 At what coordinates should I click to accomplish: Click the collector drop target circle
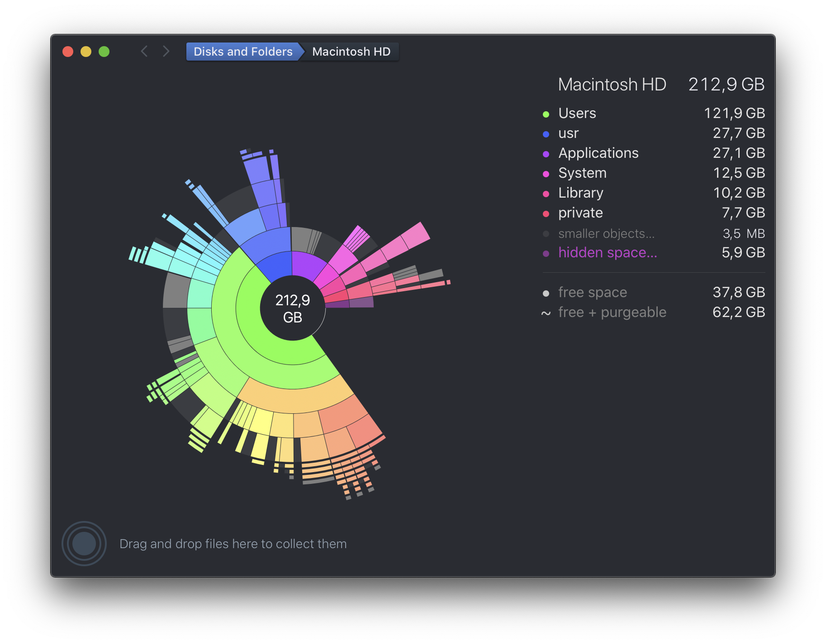point(84,544)
